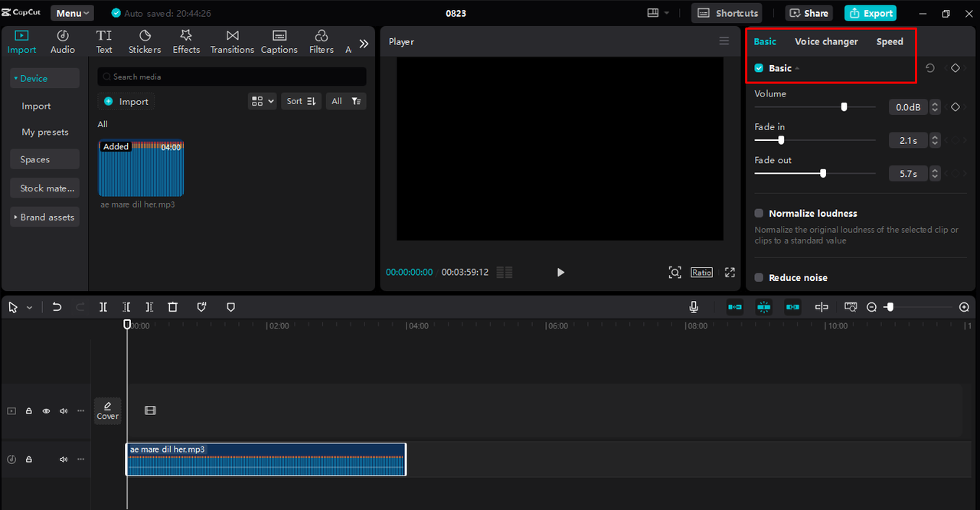Mute the audio track speaker icon
Viewport: 980px width, 510px height.
pyautogui.click(x=64, y=459)
